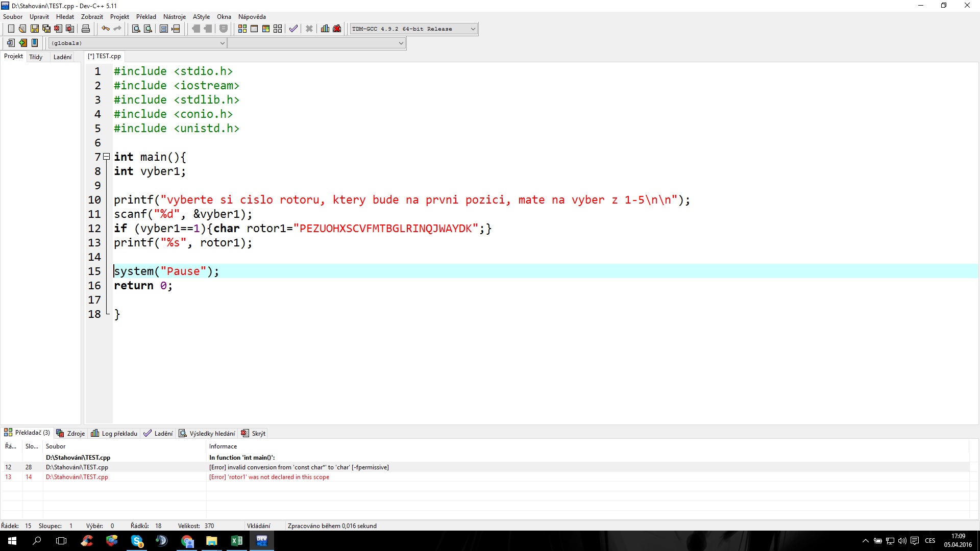Click the New file toolbar icon
This screenshot has height=551, width=980.
point(11,29)
